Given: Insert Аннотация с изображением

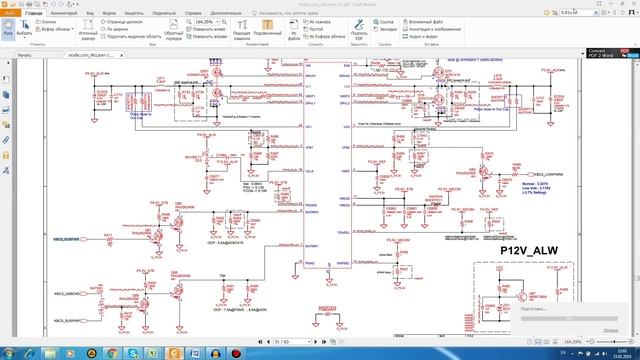Looking at the screenshot, I should tap(432, 29).
